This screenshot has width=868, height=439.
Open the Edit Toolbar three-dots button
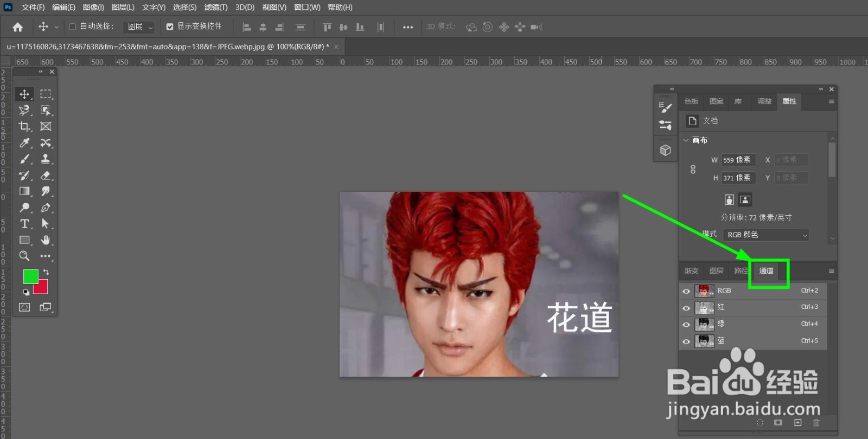[46, 256]
